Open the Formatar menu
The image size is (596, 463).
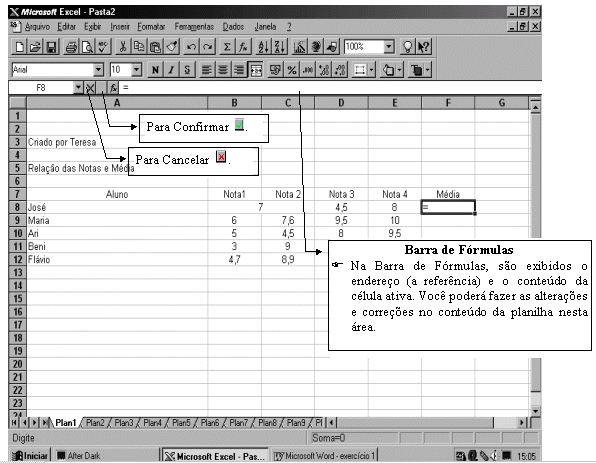click(x=151, y=27)
